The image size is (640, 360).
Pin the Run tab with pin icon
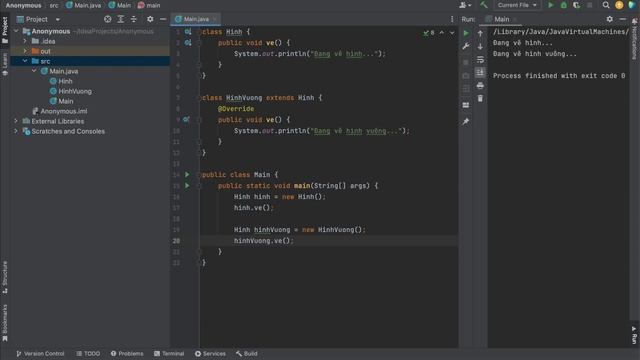point(466,122)
